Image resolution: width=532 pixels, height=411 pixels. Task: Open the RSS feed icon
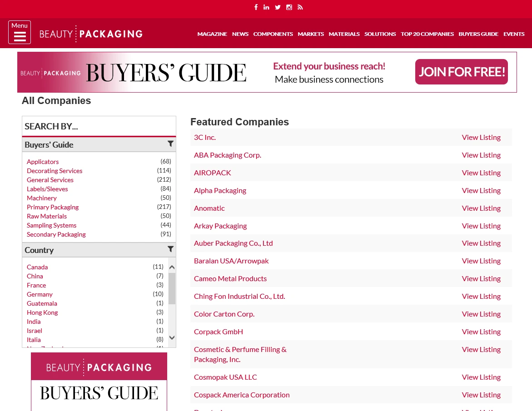pyautogui.click(x=300, y=7)
